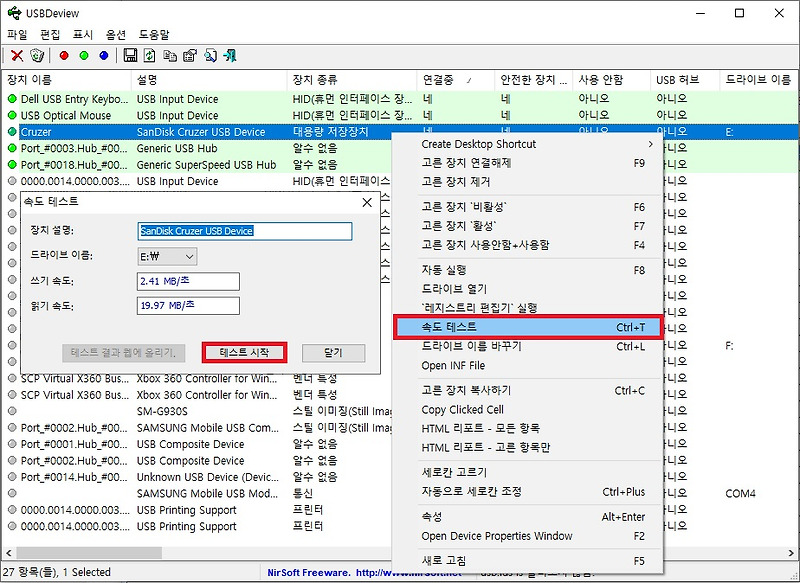The height and width of the screenshot is (583, 800).
Task: Click the horizontal scrollbar right arrow
Action: 791,553
